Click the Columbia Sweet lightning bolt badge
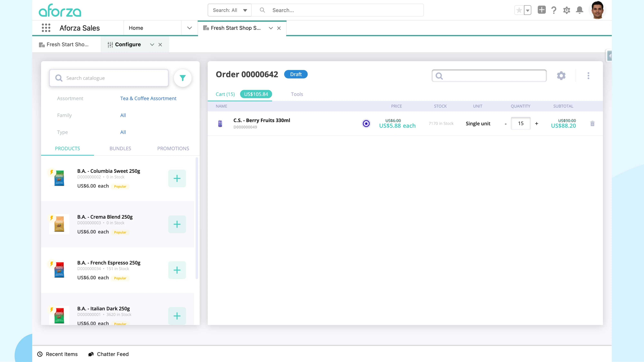This screenshot has width=644, height=362. [x=52, y=172]
